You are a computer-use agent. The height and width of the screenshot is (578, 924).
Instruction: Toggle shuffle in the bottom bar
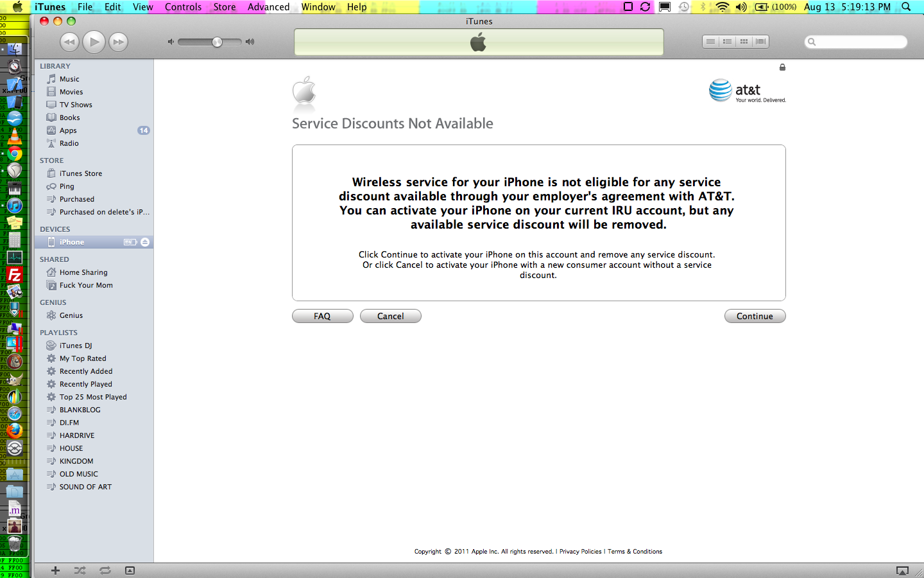point(80,570)
